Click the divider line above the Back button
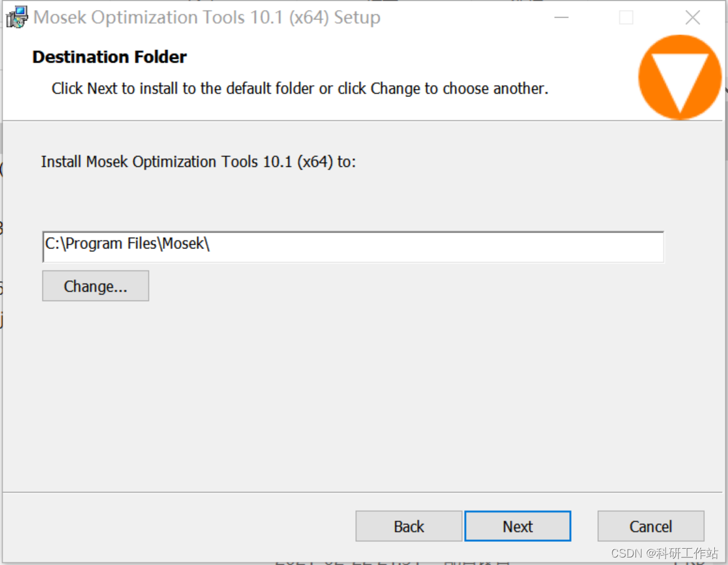The width and height of the screenshot is (728, 565). pyautogui.click(x=363, y=492)
